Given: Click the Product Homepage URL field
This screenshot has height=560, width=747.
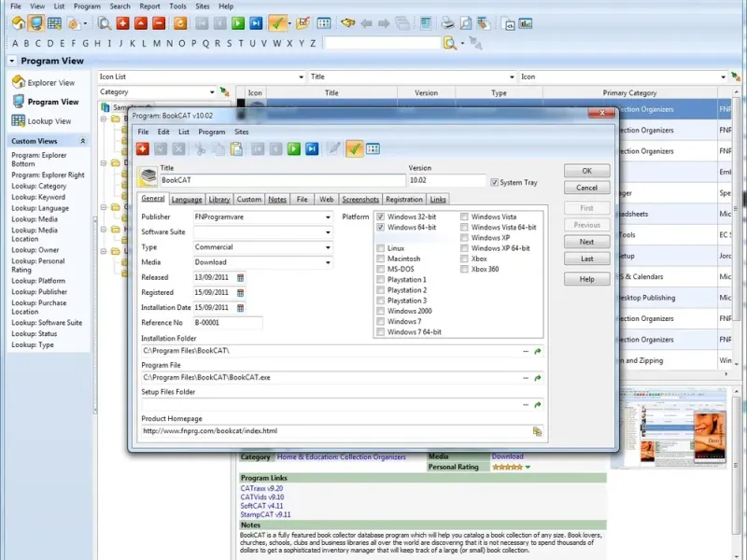Looking at the screenshot, I should coord(336,431).
